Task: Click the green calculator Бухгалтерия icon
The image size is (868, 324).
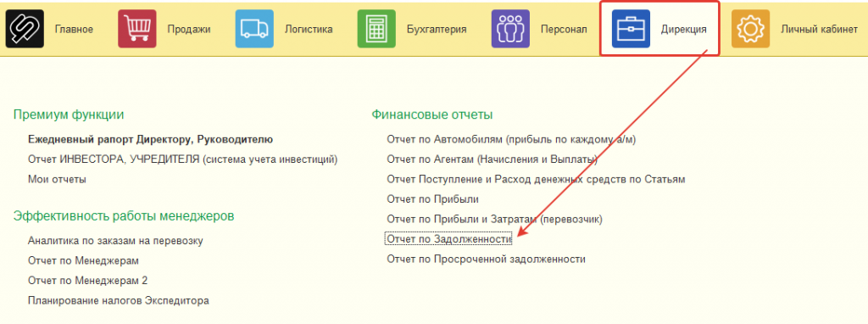Action: click(x=376, y=29)
